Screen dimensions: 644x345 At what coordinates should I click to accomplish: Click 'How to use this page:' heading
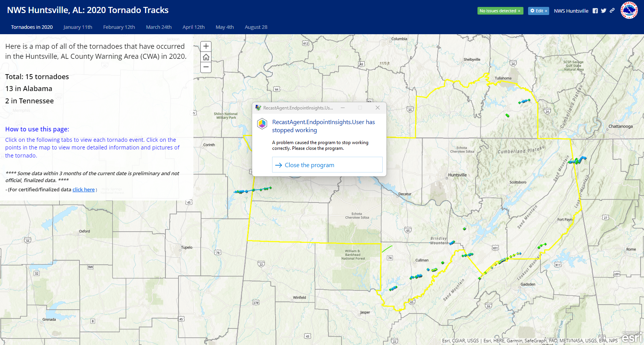coord(37,129)
